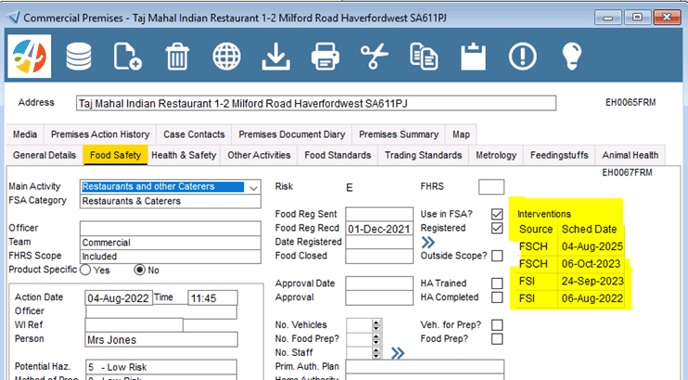Click the Time field showing 11:45
688x380 pixels.
pos(213,298)
